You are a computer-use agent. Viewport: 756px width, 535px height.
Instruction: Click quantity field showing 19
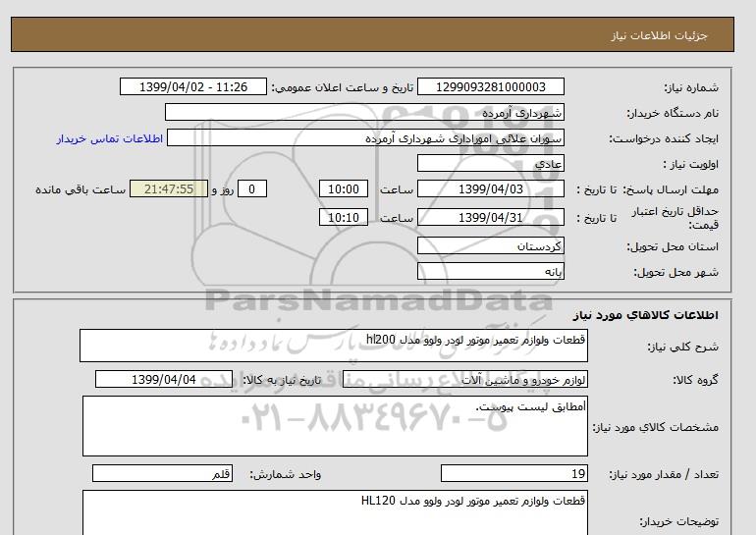513,474
